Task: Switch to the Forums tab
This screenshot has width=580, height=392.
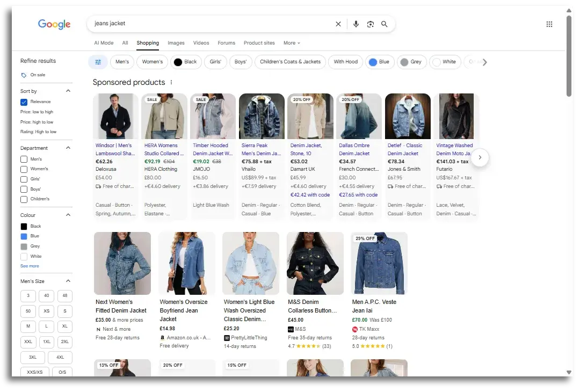Action: (227, 43)
